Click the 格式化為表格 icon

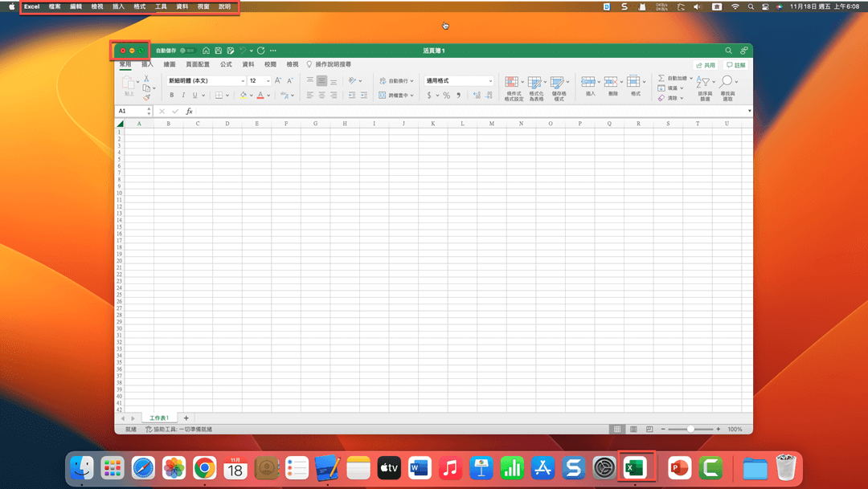pyautogui.click(x=534, y=83)
